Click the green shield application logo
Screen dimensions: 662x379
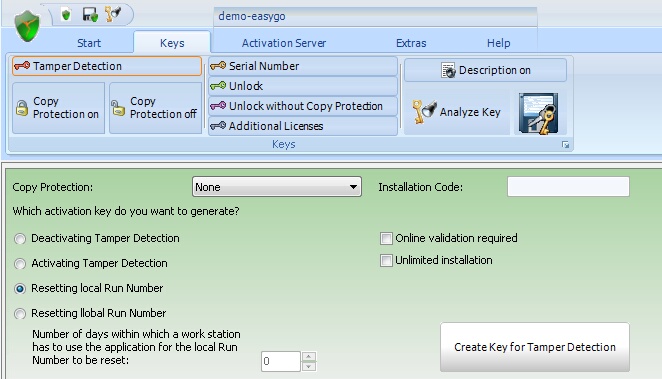(27, 26)
